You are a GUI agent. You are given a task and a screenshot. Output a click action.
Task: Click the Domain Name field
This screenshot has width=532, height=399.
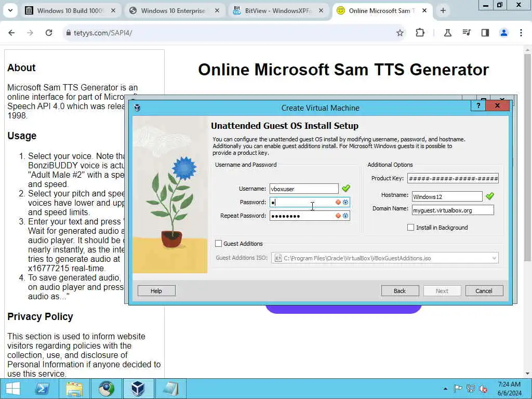[x=453, y=210]
